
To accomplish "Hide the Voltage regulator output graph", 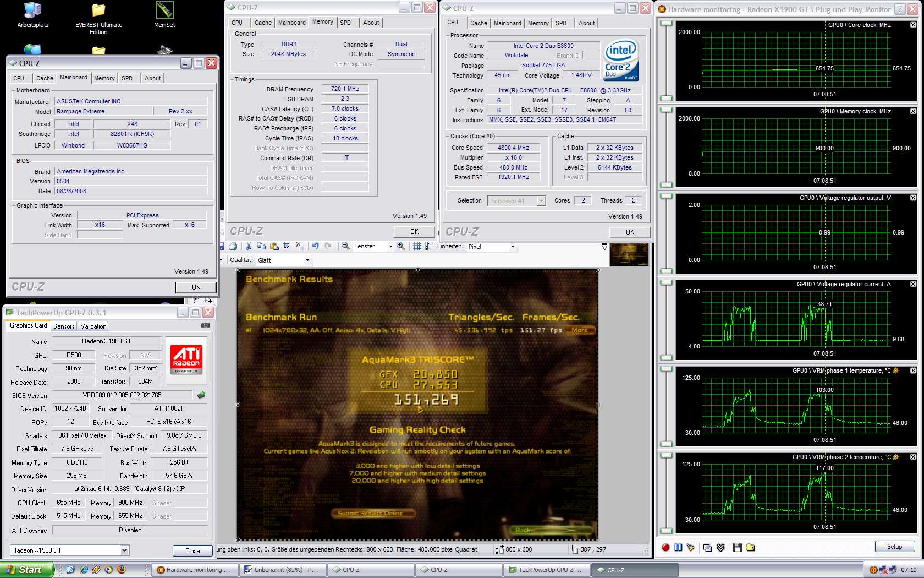I will coord(913,198).
